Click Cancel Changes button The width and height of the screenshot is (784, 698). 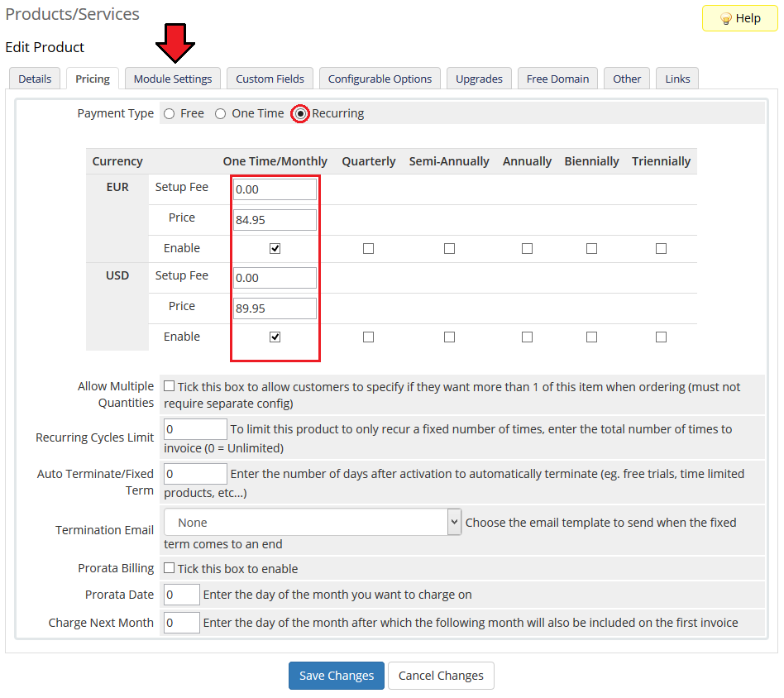coord(441,676)
